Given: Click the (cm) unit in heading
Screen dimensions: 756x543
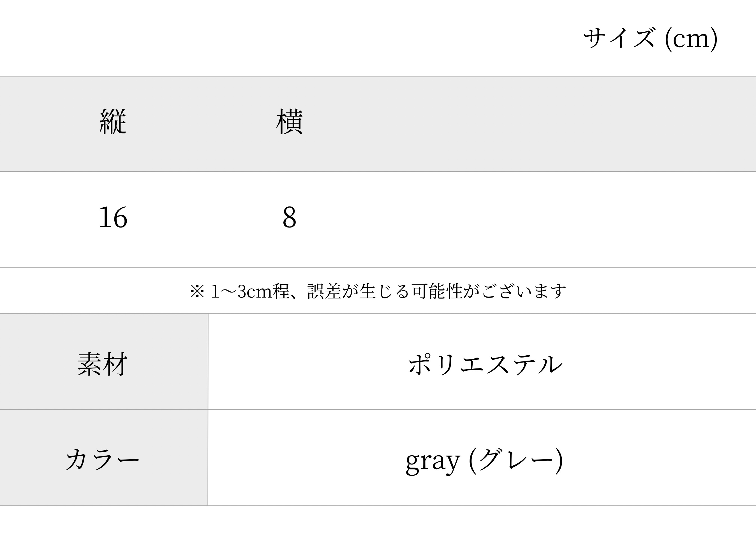Looking at the screenshot, I should point(691,39).
